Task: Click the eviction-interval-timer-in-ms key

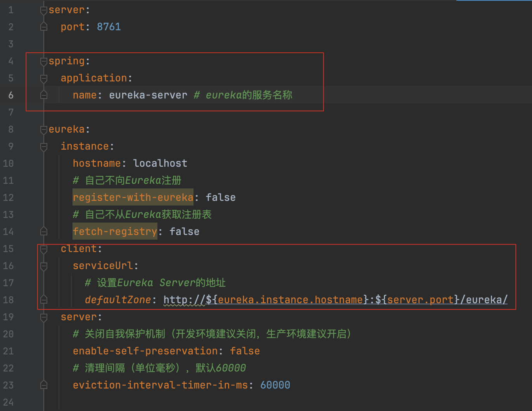Action: 160,385
